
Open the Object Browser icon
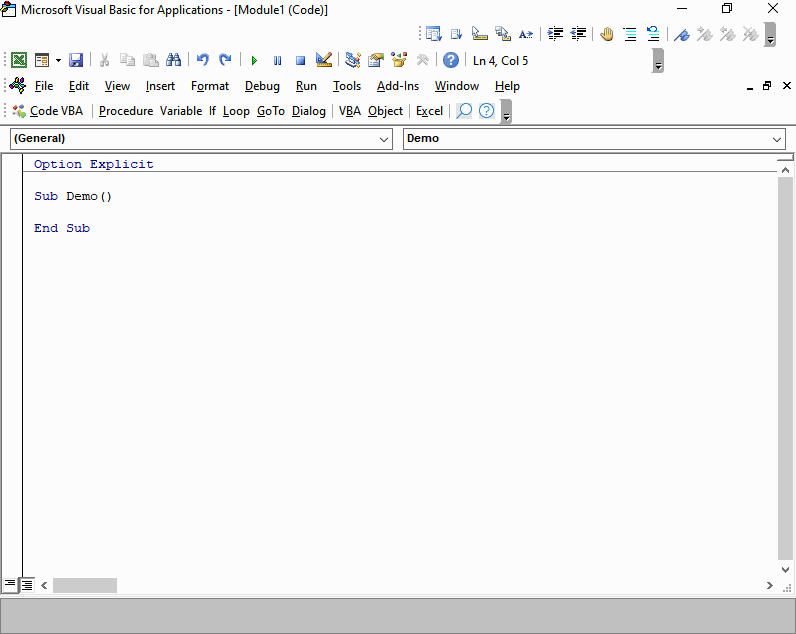(x=399, y=60)
